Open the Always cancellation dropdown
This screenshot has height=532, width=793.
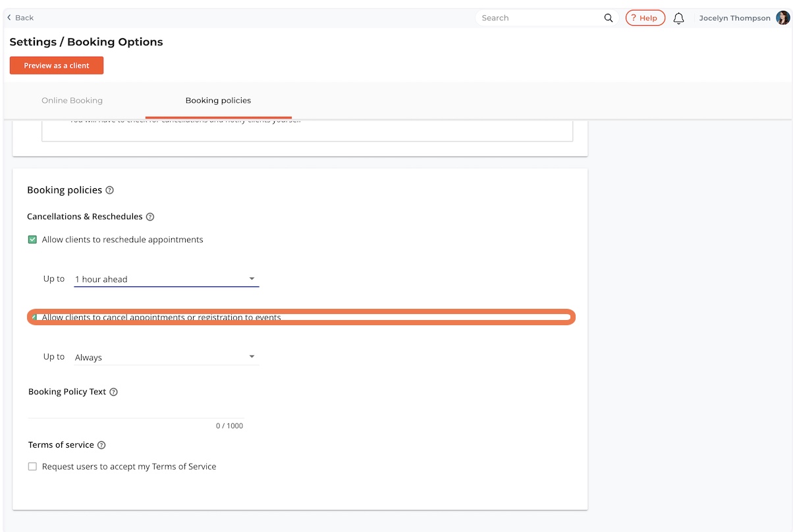click(166, 358)
